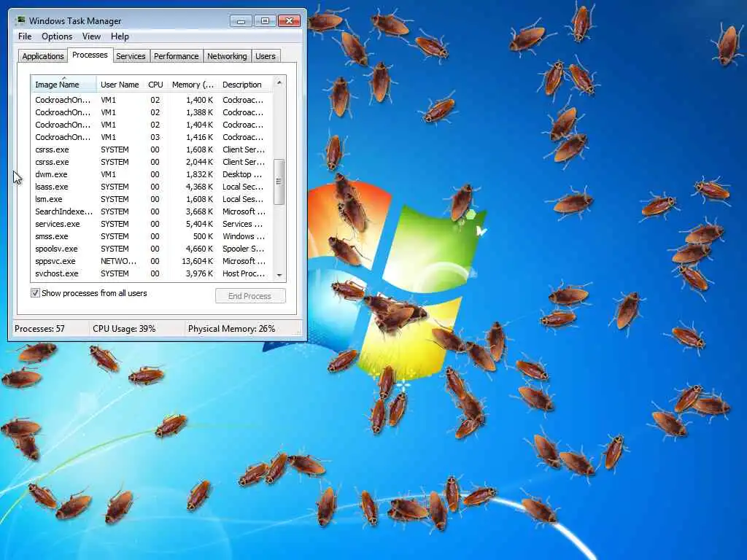Click the process list scroll-up arrow
Image resolution: width=747 pixels, height=560 pixels.
click(279, 82)
